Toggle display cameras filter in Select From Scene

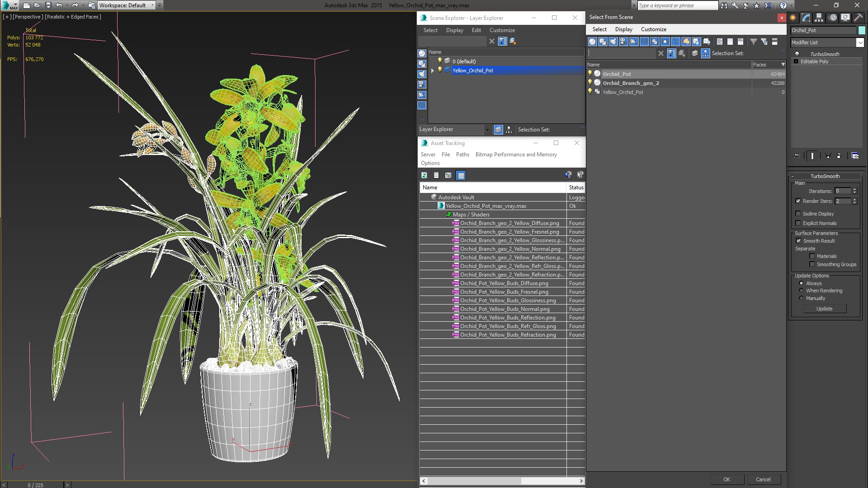[623, 42]
